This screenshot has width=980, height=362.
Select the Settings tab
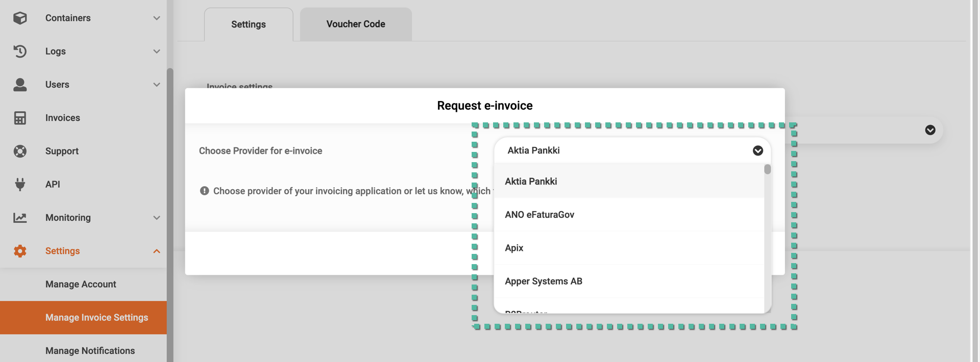pyautogui.click(x=248, y=24)
